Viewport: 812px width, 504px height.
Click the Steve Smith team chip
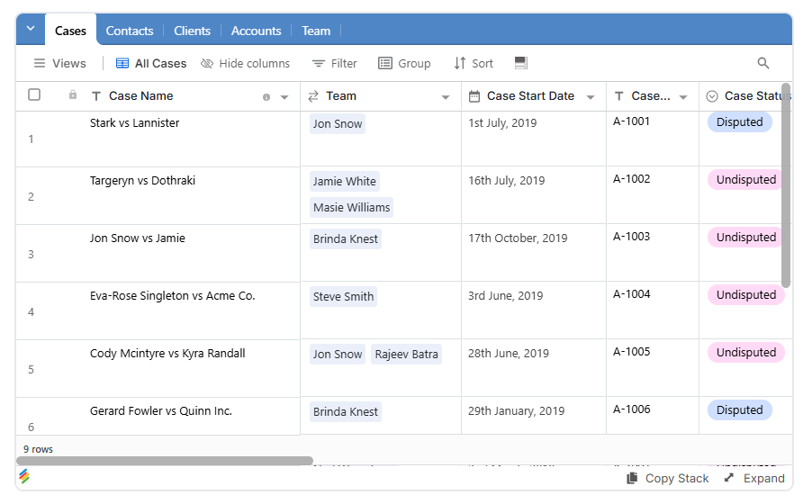pyautogui.click(x=343, y=296)
